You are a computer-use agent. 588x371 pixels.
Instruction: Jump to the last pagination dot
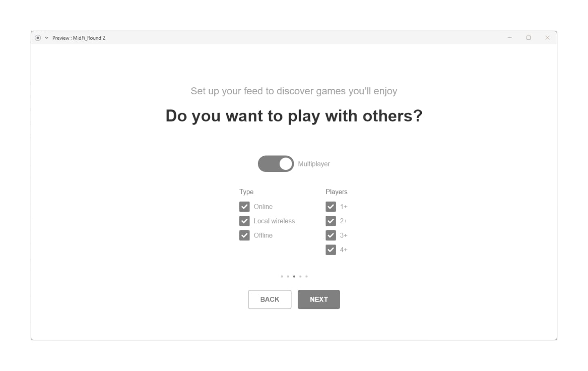[306, 276]
